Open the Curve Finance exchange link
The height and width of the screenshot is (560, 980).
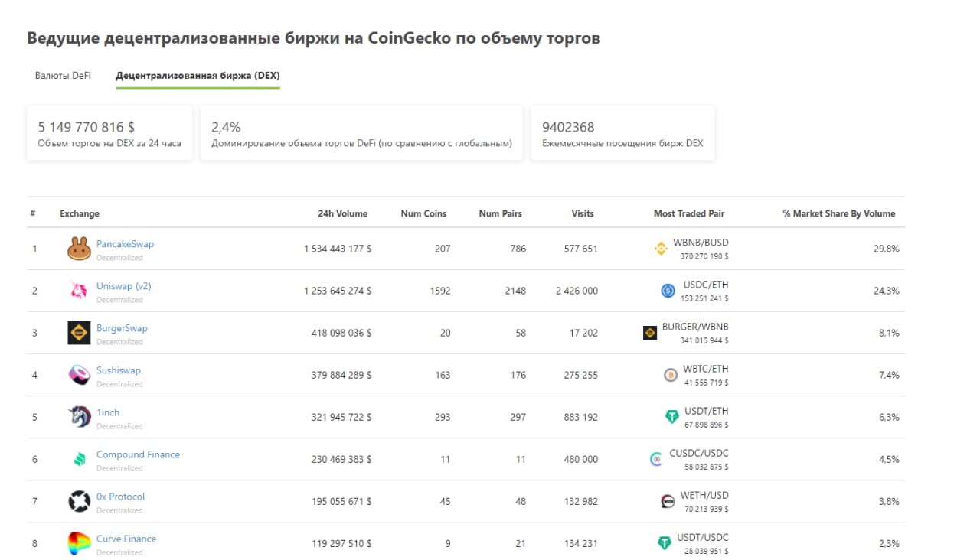click(x=126, y=539)
